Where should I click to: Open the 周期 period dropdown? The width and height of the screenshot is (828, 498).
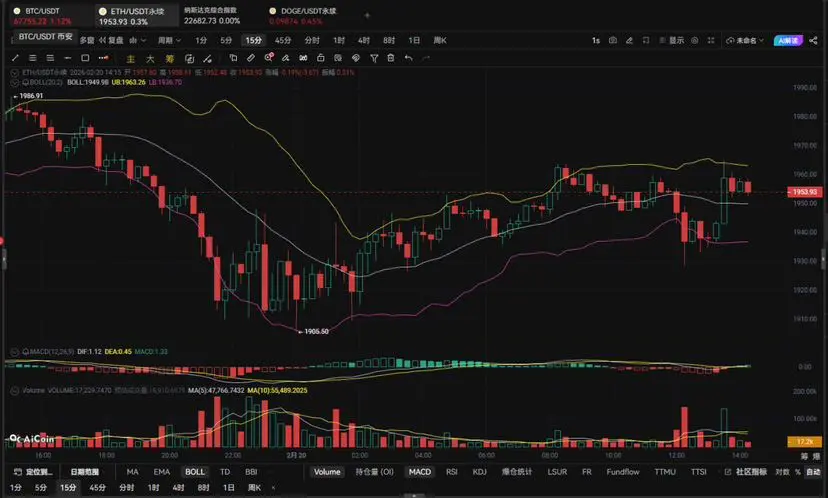169,40
